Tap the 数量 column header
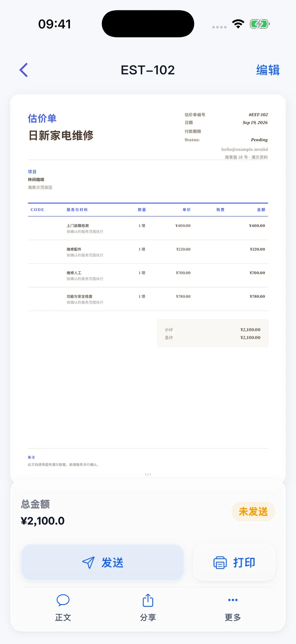Image resolution: width=296 pixels, height=644 pixels. pyautogui.click(x=142, y=210)
